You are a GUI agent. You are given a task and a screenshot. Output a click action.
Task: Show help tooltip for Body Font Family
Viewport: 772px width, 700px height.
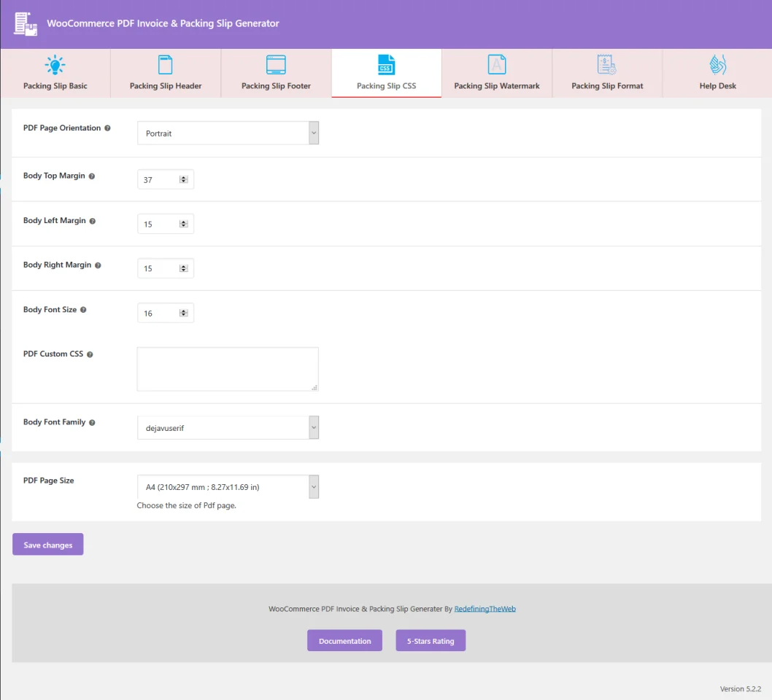pyautogui.click(x=92, y=423)
